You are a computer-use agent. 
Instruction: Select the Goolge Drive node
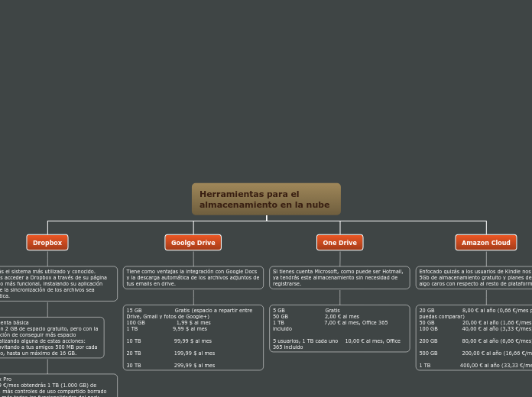click(193, 243)
